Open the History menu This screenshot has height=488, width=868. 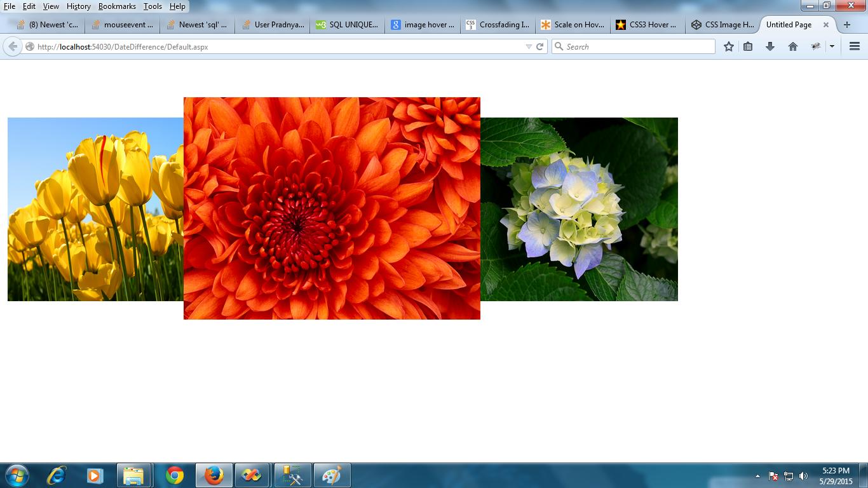[x=79, y=6]
